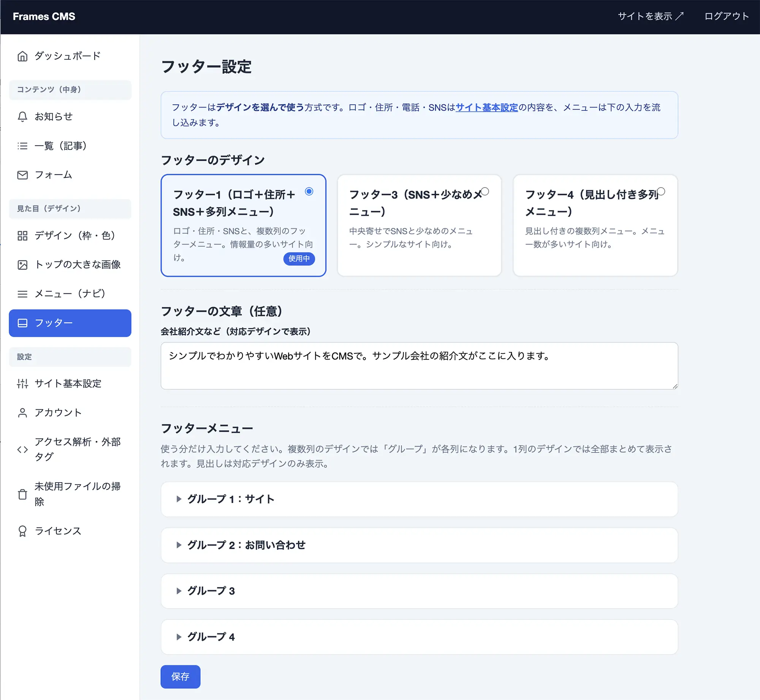Click the 使用中 badge on フッター1 card
The height and width of the screenshot is (700, 760).
coord(299,258)
